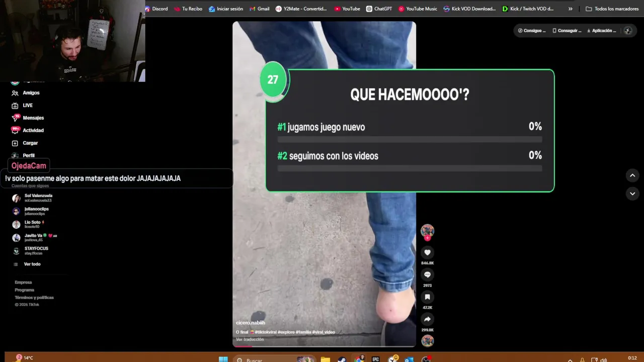Screen dimensions: 644x362
Task: Open the YouTube Music bookmark
Action: click(x=418, y=9)
